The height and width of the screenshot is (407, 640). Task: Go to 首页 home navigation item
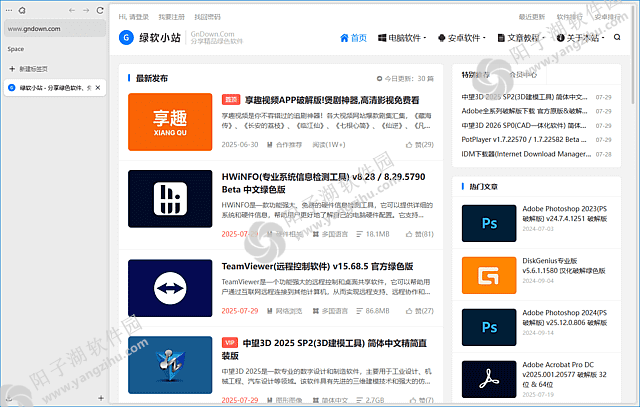[353, 38]
